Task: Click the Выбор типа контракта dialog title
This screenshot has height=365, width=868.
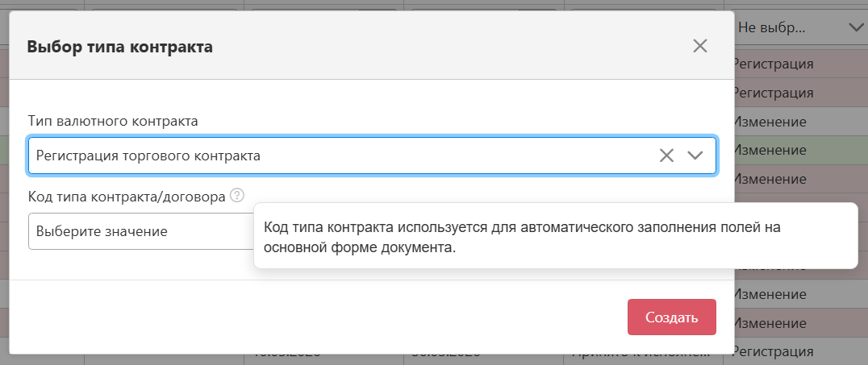Action: pos(120,47)
